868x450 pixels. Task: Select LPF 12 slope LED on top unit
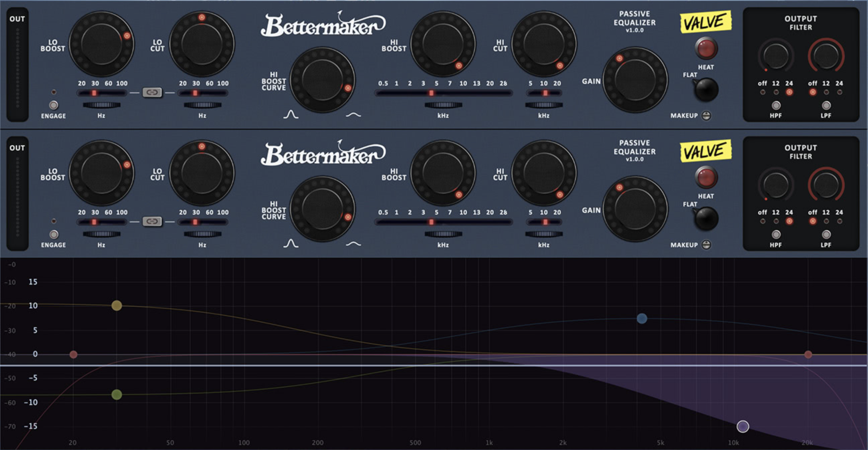pos(826,92)
